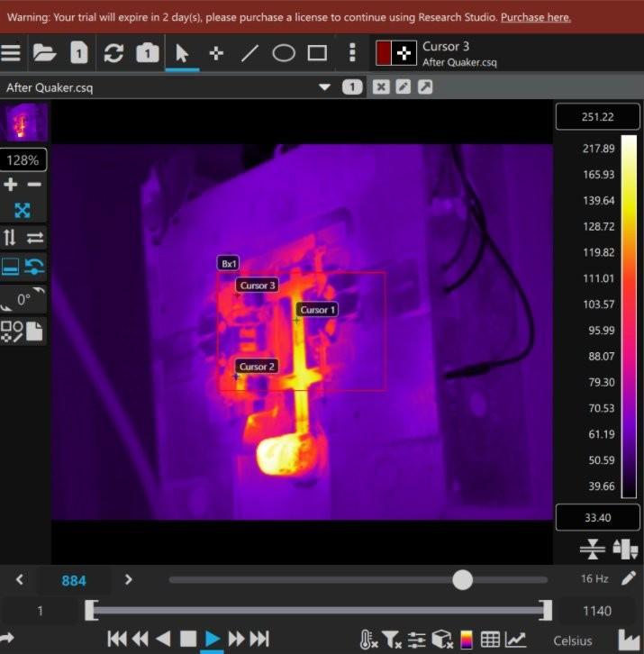The image size is (644, 654).
Task: Click the rewind playback button
Action: pyautogui.click(x=141, y=639)
